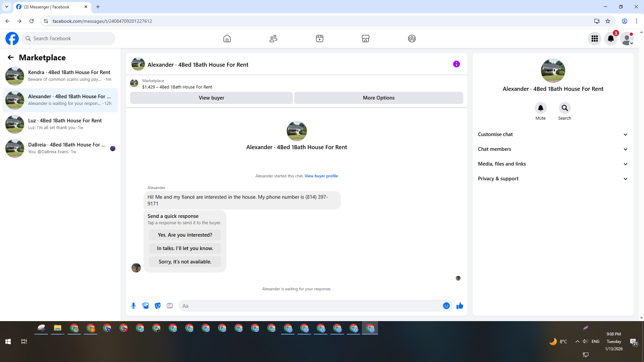This screenshot has height=362, width=644.
Task: Open the emoji picker in message box
Action: click(446, 306)
